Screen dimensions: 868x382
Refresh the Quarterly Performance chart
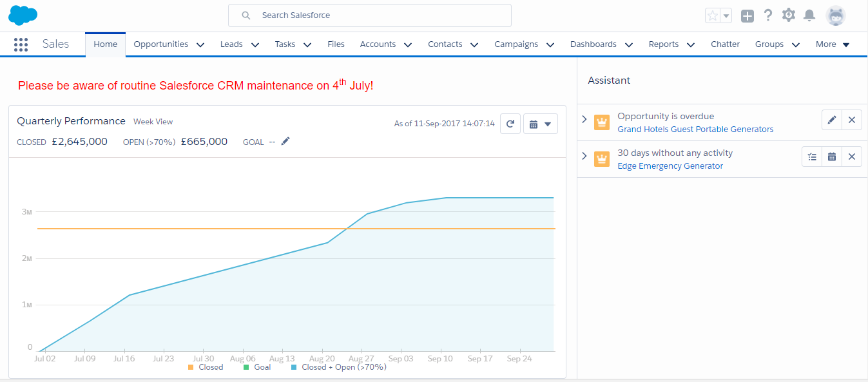[x=510, y=124]
